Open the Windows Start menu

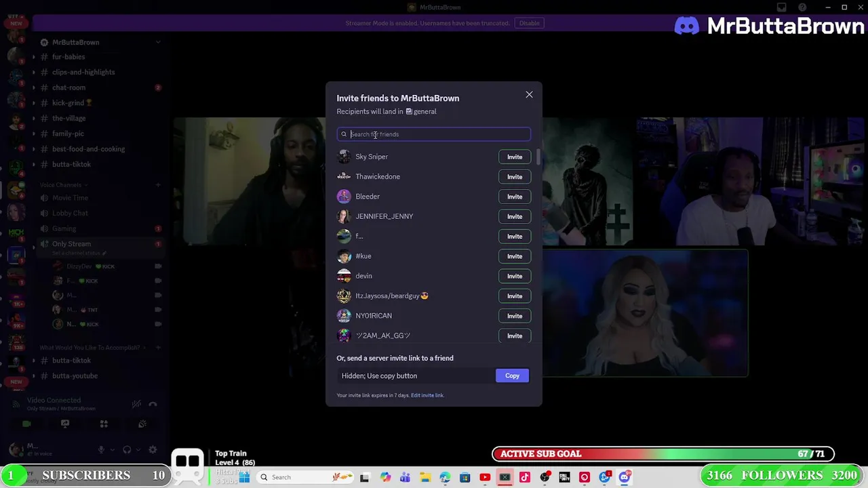click(244, 477)
